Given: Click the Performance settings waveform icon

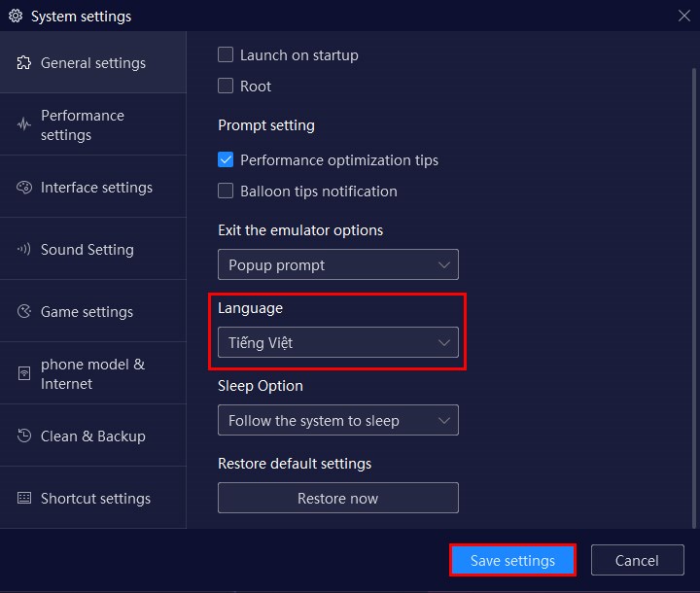Looking at the screenshot, I should tap(23, 125).
